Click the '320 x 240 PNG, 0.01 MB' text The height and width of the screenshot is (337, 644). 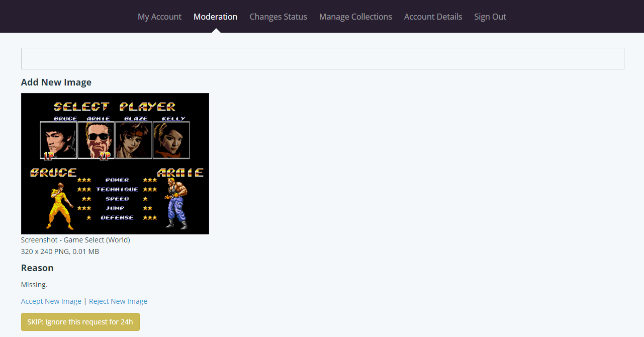pos(60,251)
